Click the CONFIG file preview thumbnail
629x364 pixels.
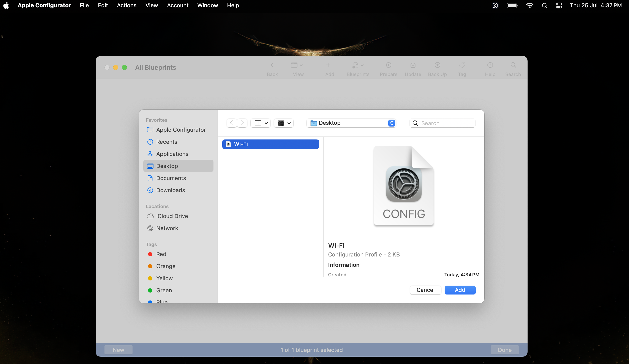click(404, 186)
